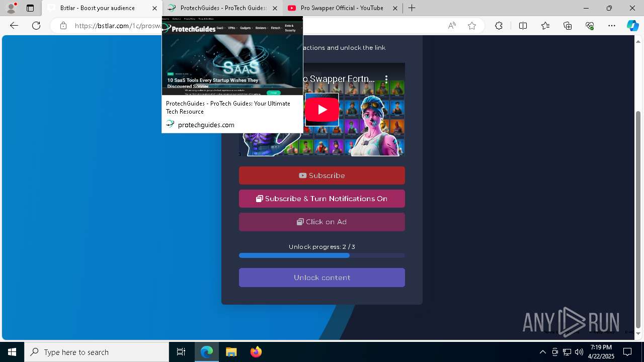
Task: Click the taskbar search box
Action: [97, 352]
